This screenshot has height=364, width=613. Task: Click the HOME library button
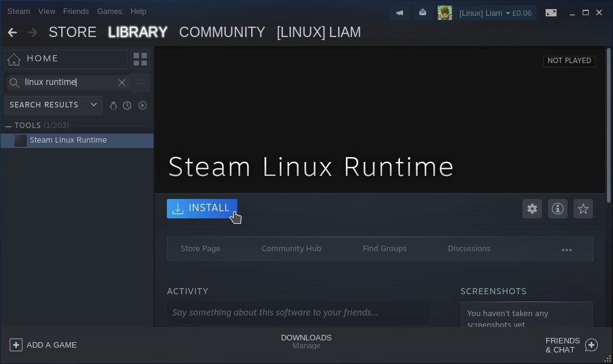pos(66,59)
